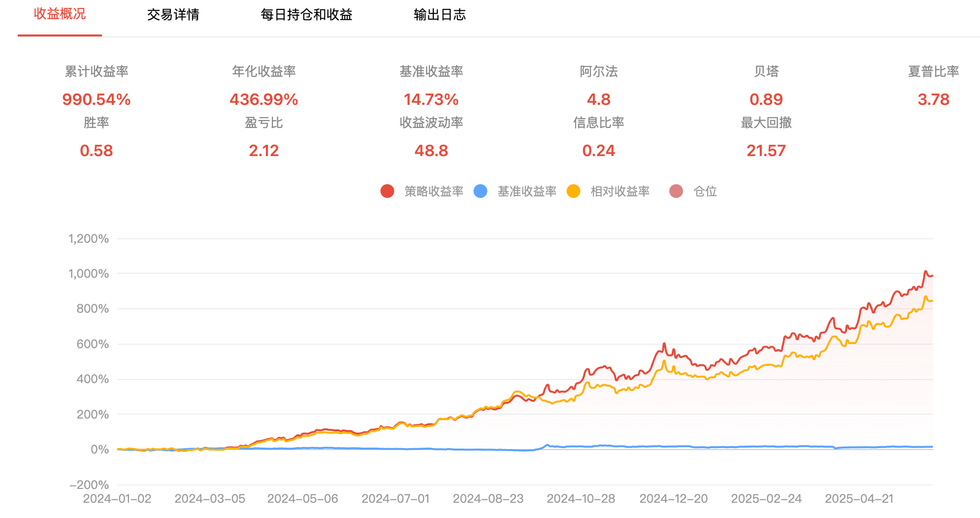Click the 1,000% label on the y-axis
The height and width of the screenshot is (518, 980).
tap(89, 274)
